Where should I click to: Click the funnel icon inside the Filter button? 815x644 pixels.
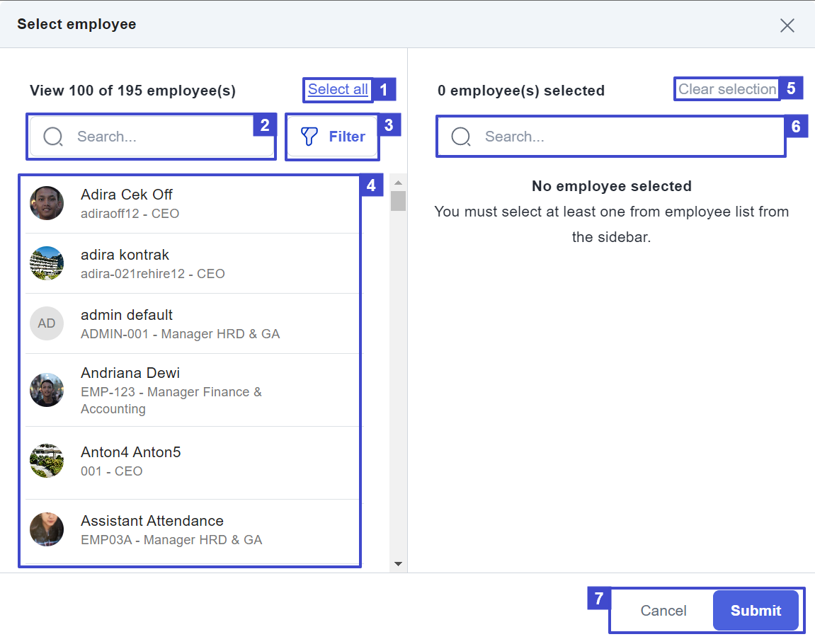[x=310, y=136]
